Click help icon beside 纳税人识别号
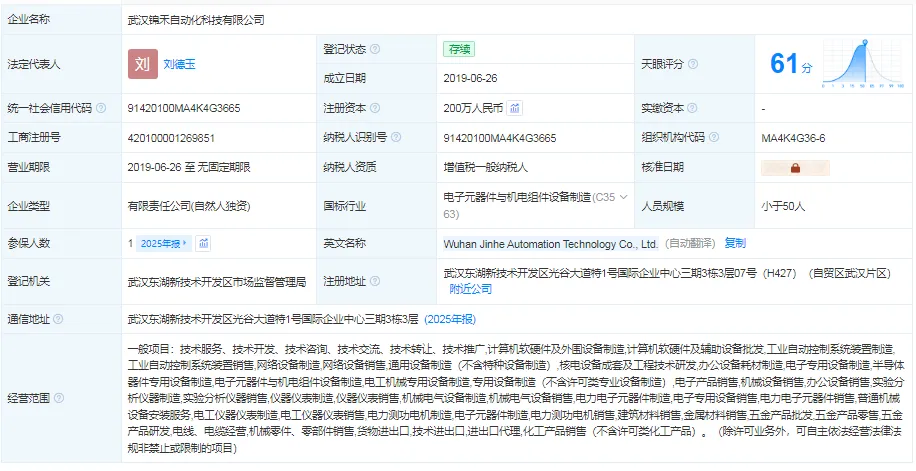The width and height of the screenshot is (916, 471). (396, 137)
